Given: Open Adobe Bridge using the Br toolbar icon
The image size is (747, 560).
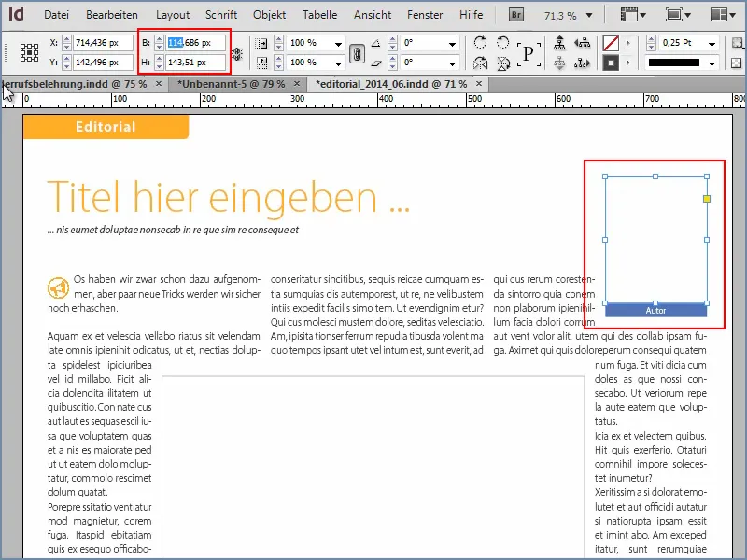Looking at the screenshot, I should tap(515, 14).
